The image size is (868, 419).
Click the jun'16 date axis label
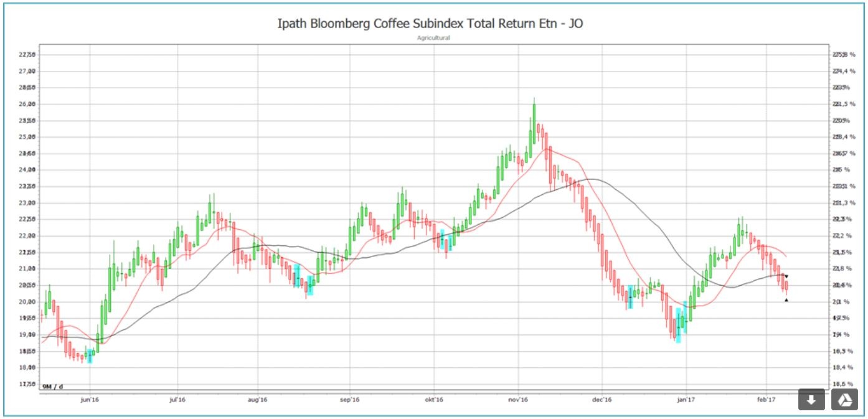tap(90, 400)
